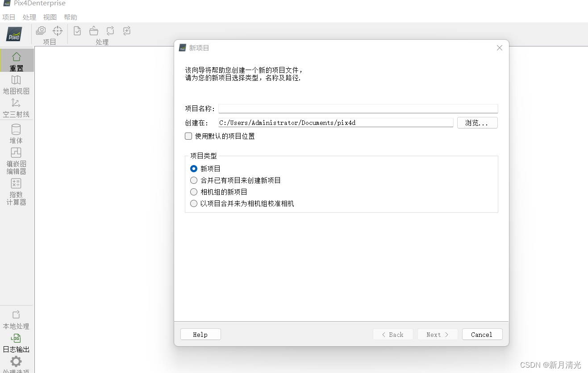This screenshot has height=373, width=588.
Task: Select 相机组的新项目 radio option
Action: pos(194,192)
